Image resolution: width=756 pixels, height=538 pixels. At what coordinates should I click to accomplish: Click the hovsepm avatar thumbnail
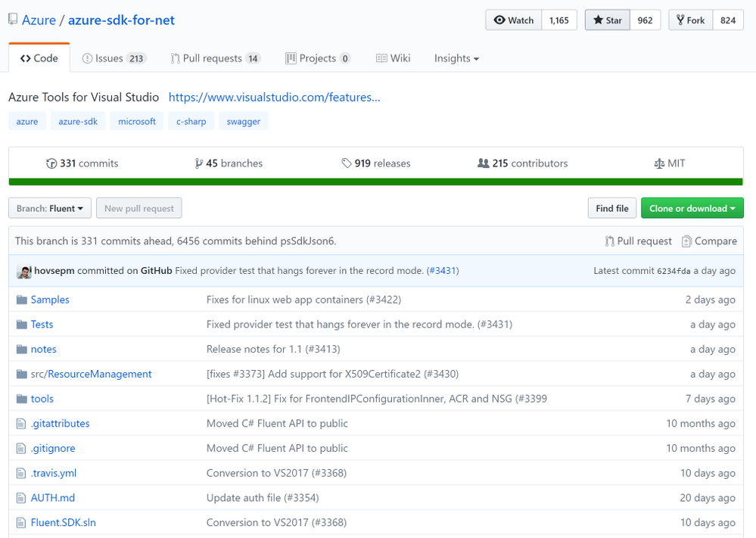(23, 271)
